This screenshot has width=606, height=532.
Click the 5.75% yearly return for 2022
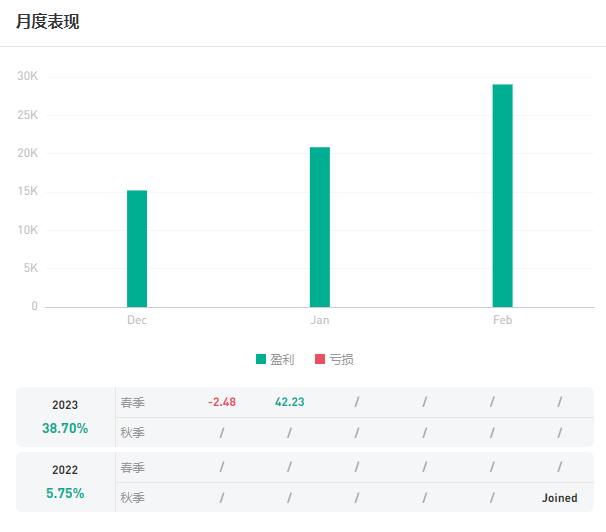coord(65,493)
